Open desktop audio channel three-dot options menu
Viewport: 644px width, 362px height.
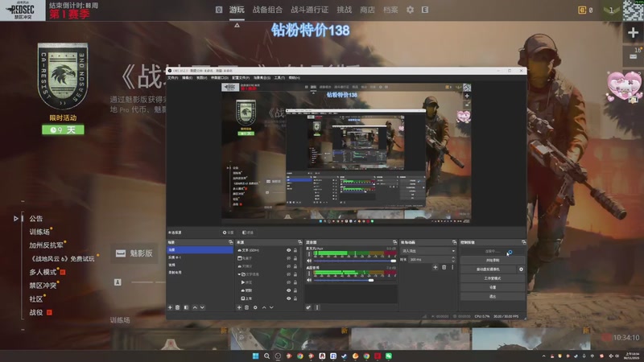click(309, 274)
